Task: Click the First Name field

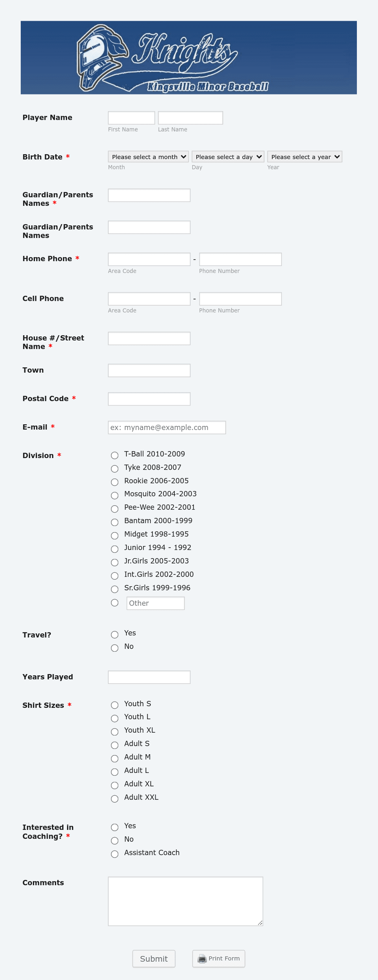Action: pos(132,118)
